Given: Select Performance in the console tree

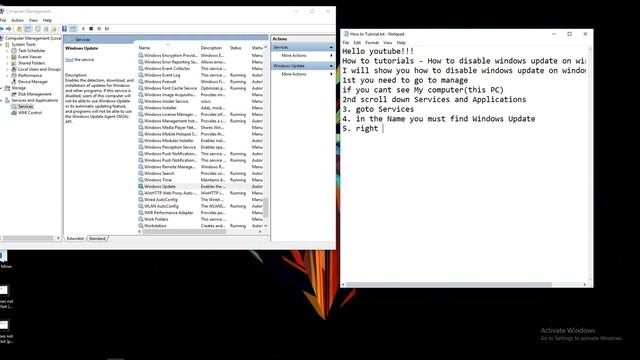Looking at the screenshot, I should point(30,76).
